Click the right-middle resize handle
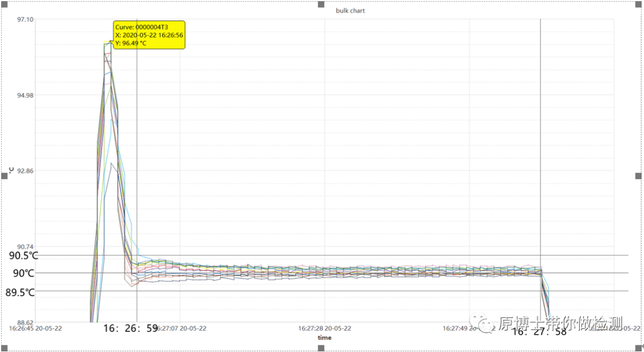The width and height of the screenshot is (644, 352). (639, 176)
